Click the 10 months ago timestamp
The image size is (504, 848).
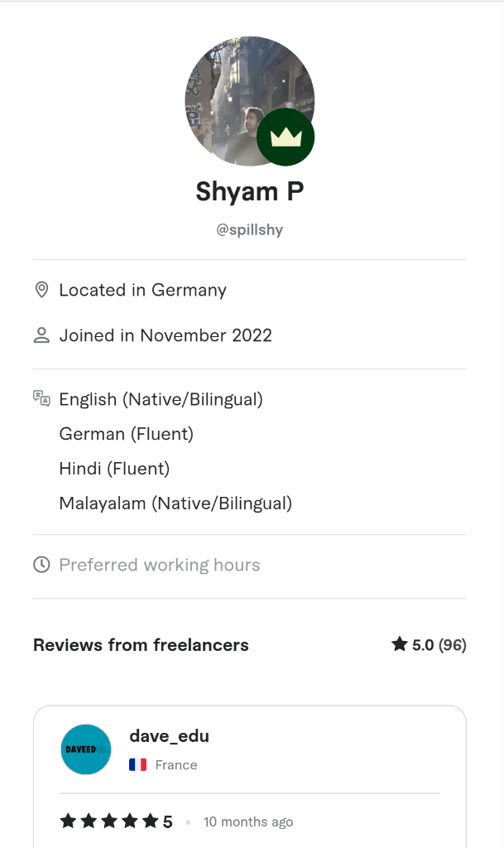pos(247,821)
